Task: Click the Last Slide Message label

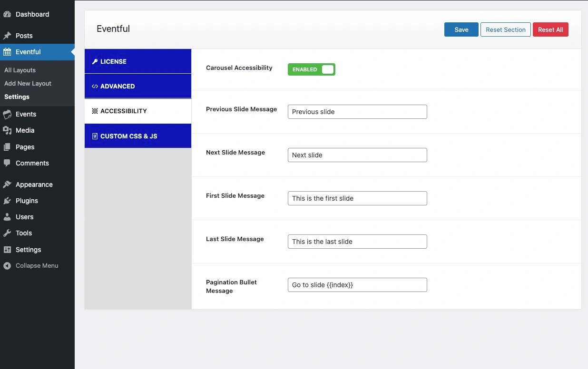Action: [x=235, y=239]
